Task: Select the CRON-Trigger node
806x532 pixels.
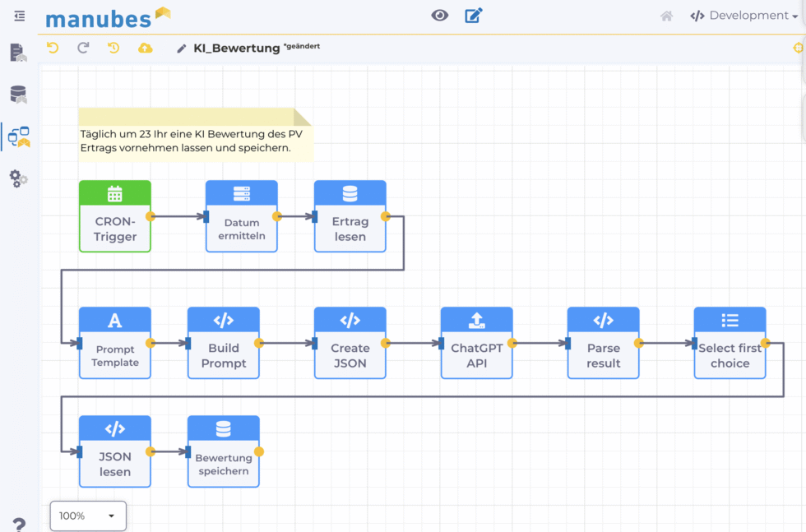Action: (x=115, y=216)
